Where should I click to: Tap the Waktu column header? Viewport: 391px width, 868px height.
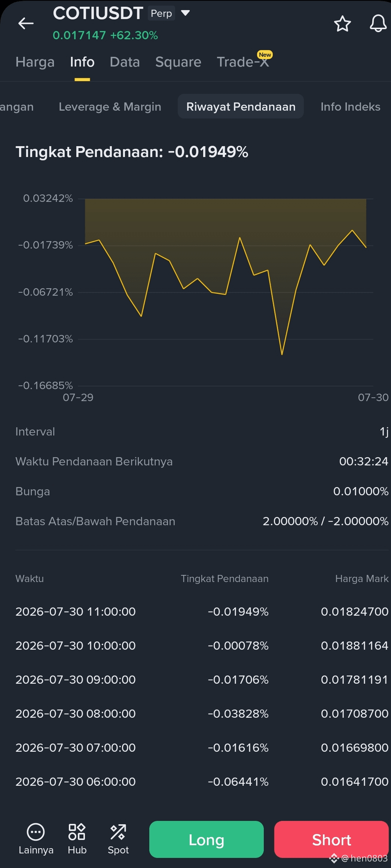[x=30, y=579]
